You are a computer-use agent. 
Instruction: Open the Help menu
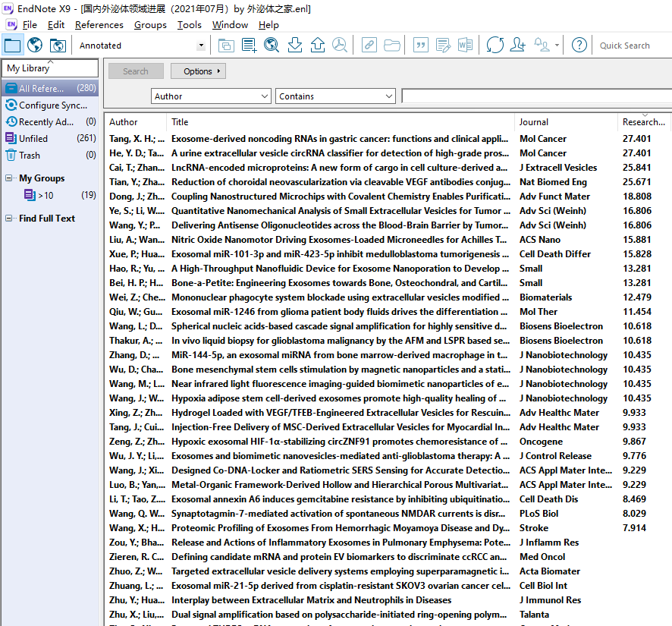pyautogui.click(x=268, y=25)
